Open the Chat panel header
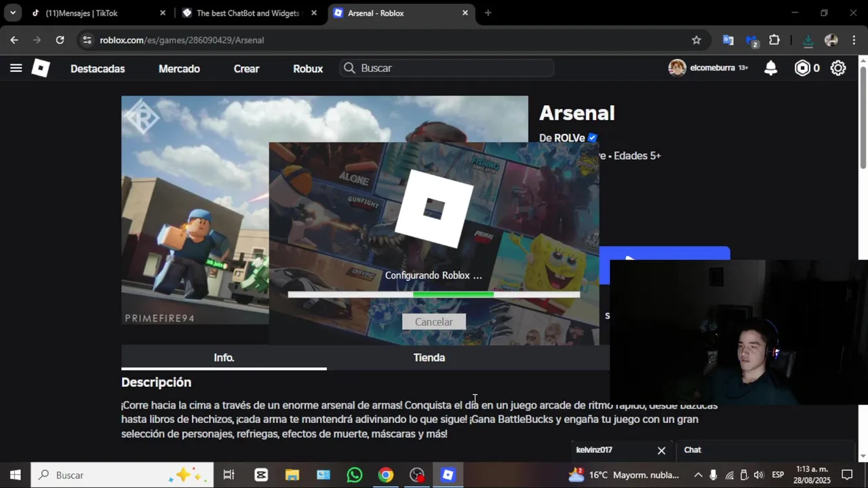868x488 pixels. coord(766,450)
